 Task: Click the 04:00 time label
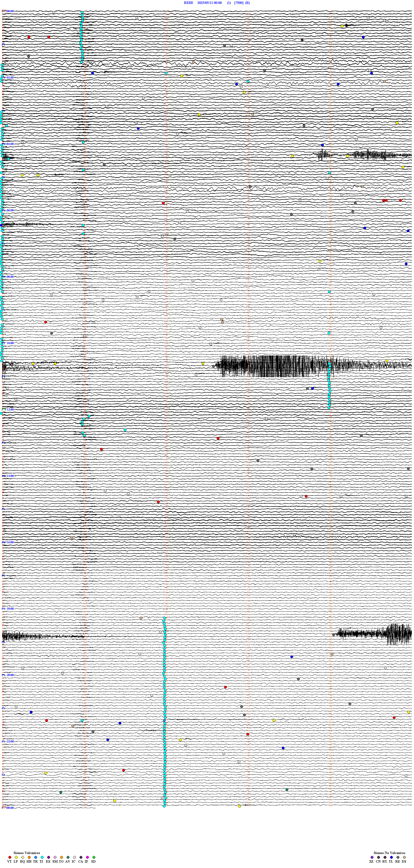click(x=10, y=144)
